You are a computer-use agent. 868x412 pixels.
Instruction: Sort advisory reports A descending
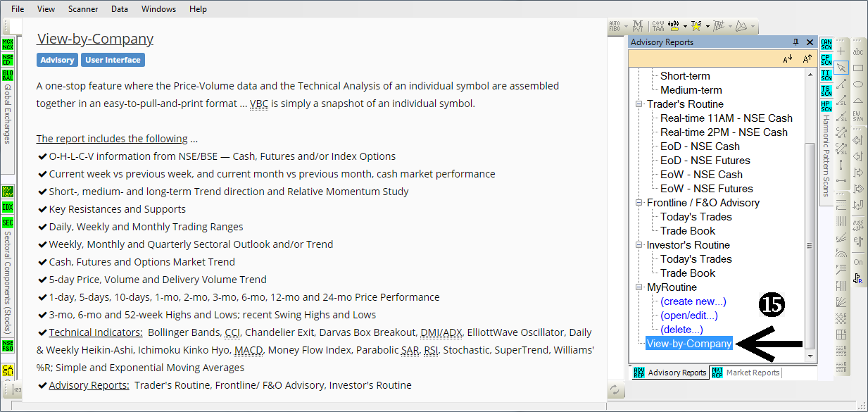pyautogui.click(x=788, y=59)
